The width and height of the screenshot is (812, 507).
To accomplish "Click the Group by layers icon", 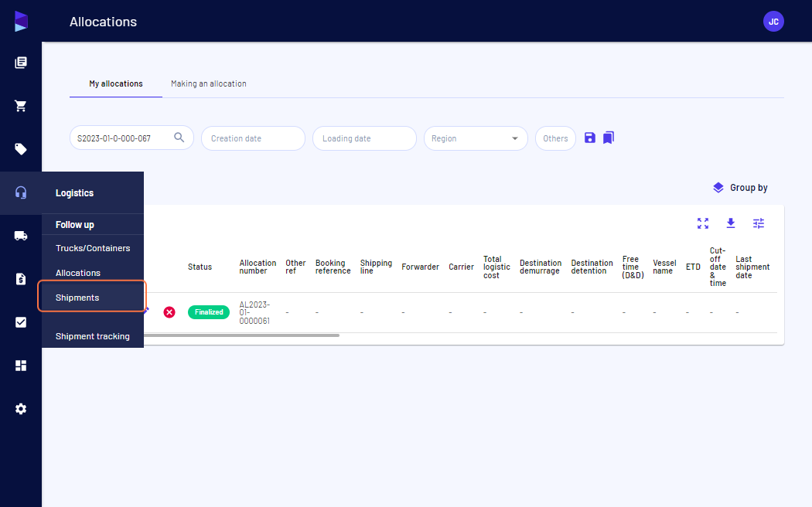I will (718, 187).
